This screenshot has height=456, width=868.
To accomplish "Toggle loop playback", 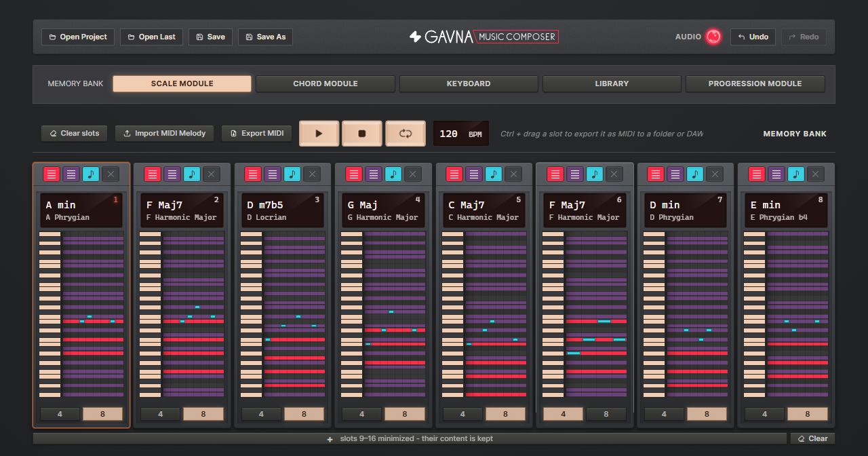I will tap(406, 134).
